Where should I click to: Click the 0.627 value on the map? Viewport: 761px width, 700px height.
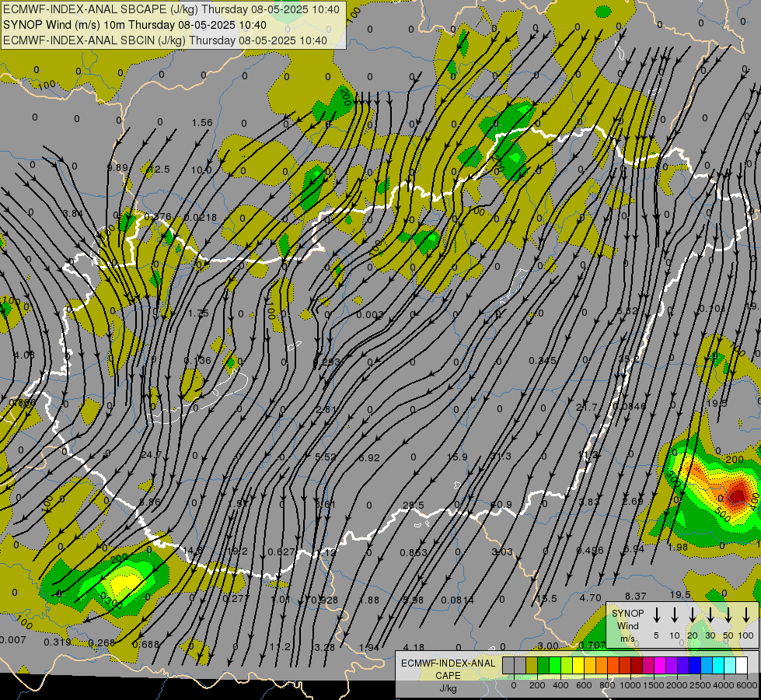click(x=281, y=552)
